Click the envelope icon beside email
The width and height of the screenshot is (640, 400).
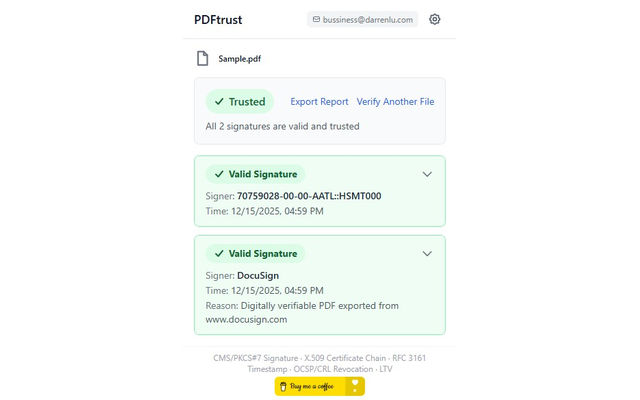click(x=316, y=19)
